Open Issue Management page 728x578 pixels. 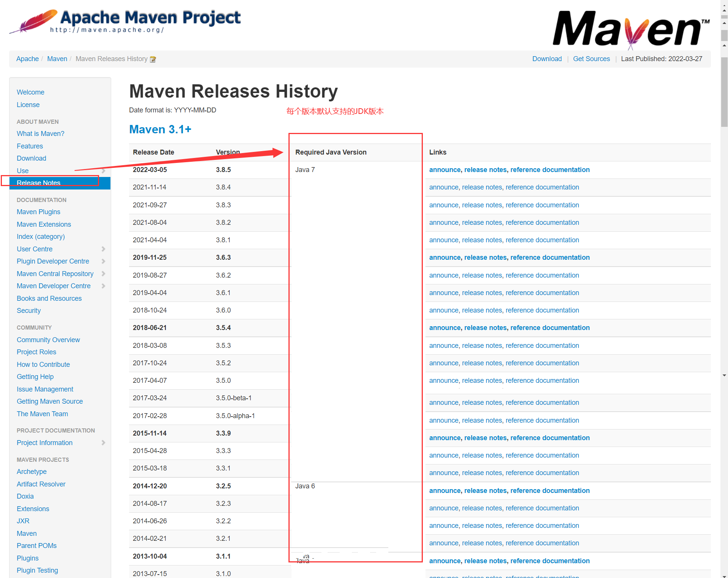[45, 389]
